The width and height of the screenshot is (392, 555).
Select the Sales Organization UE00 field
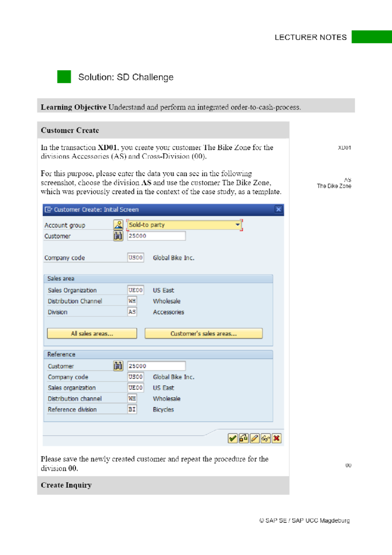click(x=136, y=290)
